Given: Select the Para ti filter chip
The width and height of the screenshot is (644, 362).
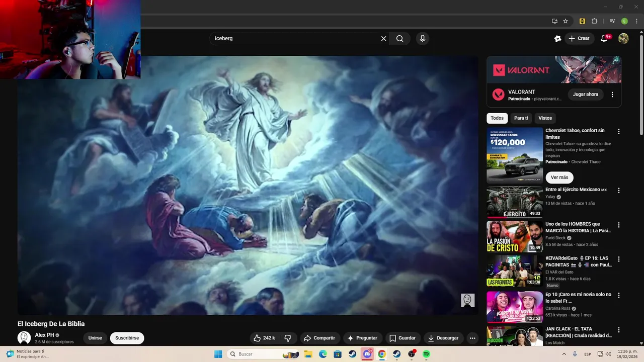Looking at the screenshot, I should coord(521,118).
